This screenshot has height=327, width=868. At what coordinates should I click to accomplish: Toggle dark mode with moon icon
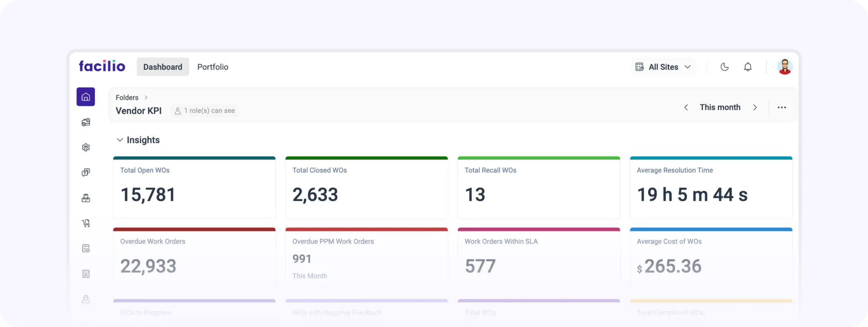coord(724,67)
